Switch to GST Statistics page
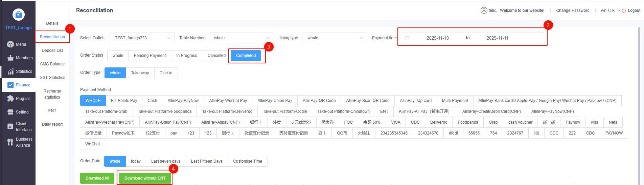 click(x=52, y=78)
